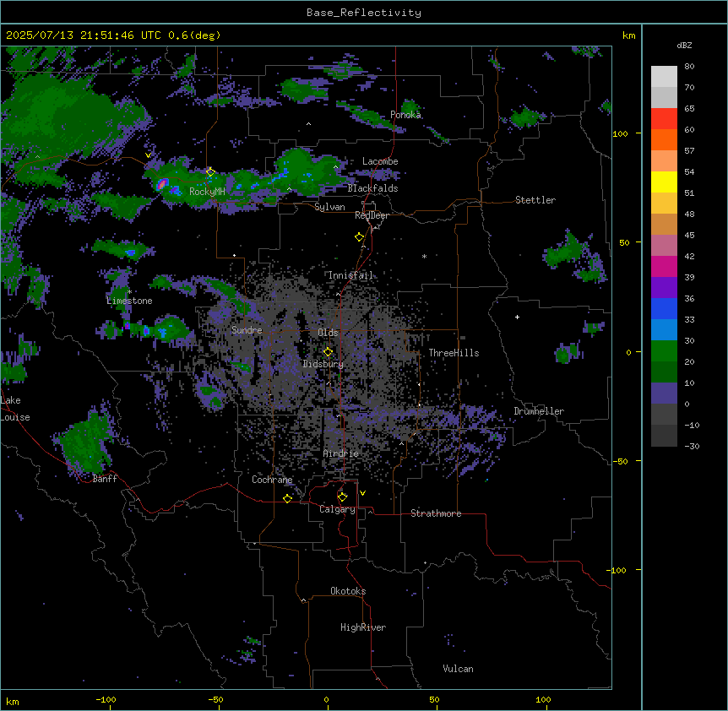Click the Banff label
The height and width of the screenshot is (711, 728).
point(105,479)
